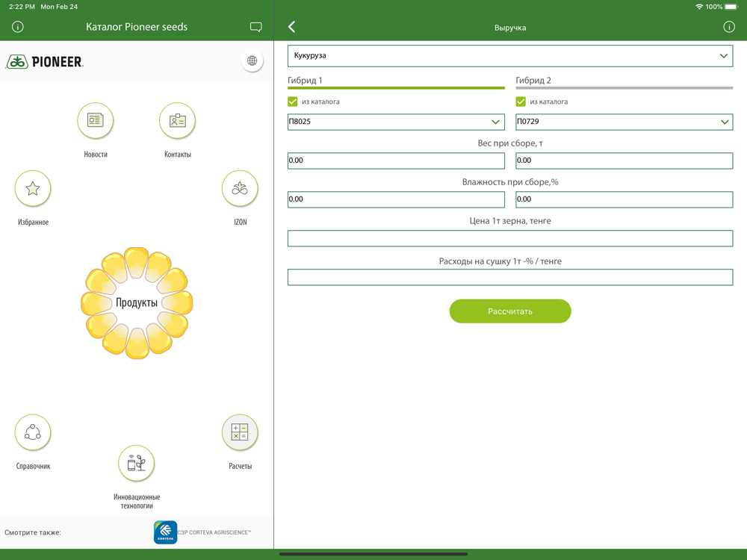Screen dimensions: 747x560
Task: Tap the 'Смотрите также:' label
Action: 33,532
